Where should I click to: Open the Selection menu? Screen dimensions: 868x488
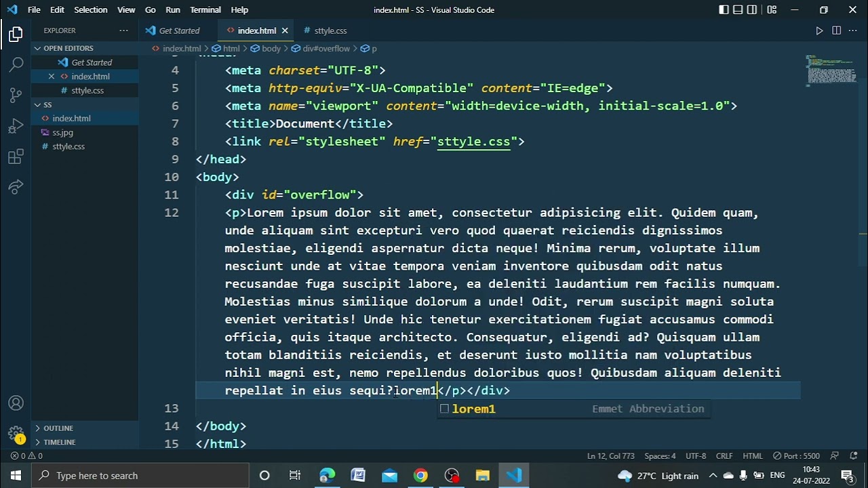click(91, 9)
